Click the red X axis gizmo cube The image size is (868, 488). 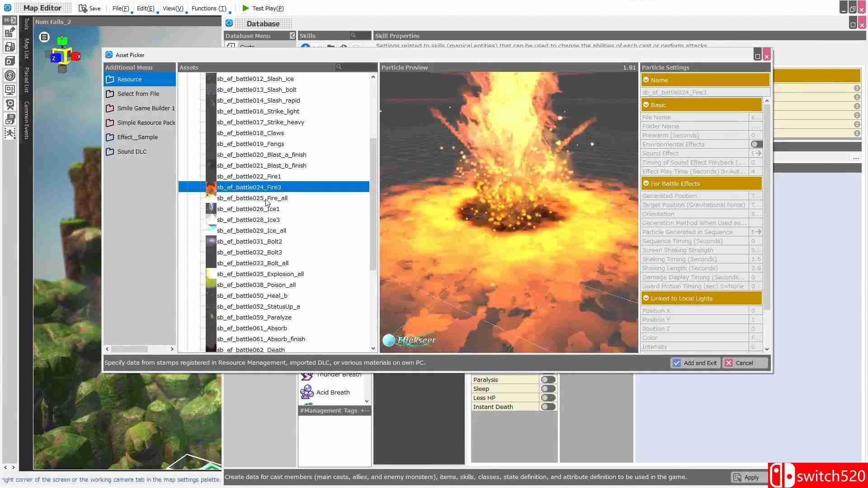pyautogui.click(x=77, y=56)
